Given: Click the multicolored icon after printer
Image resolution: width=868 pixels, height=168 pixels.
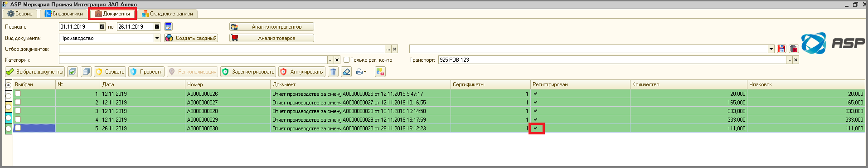Looking at the screenshot, I should coord(380,72).
